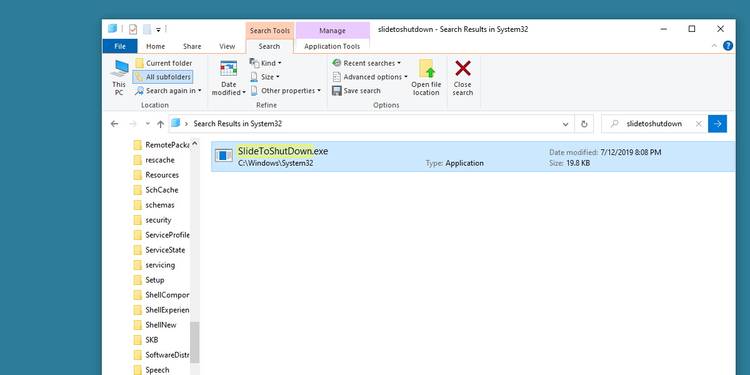
Task: Click the This PC location icon
Action: 119,69
